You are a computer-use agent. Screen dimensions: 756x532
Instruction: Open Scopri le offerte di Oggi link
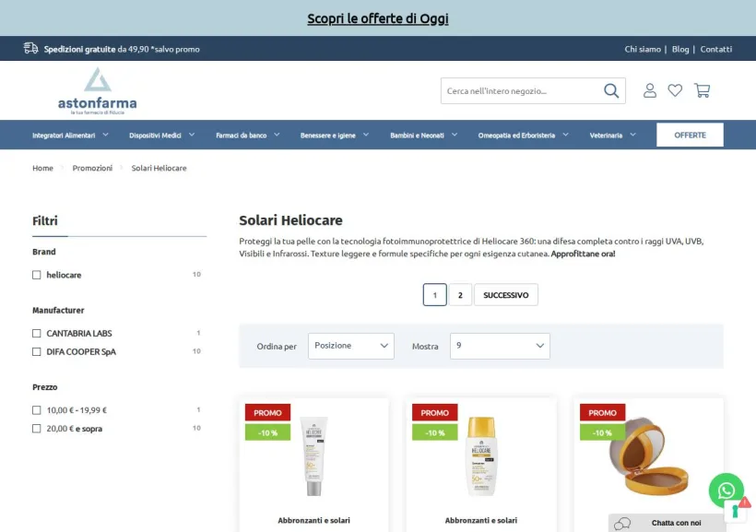pos(378,18)
